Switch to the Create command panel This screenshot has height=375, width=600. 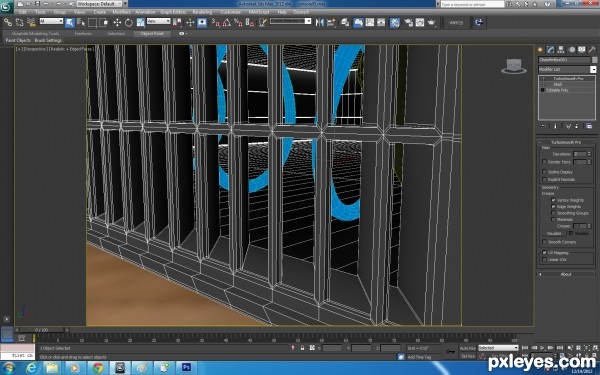coord(540,50)
